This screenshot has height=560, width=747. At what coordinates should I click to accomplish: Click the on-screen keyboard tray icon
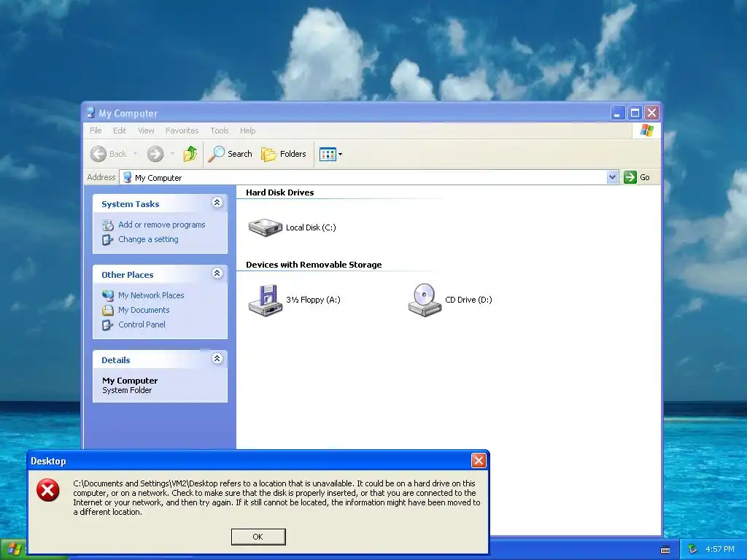[x=665, y=550]
